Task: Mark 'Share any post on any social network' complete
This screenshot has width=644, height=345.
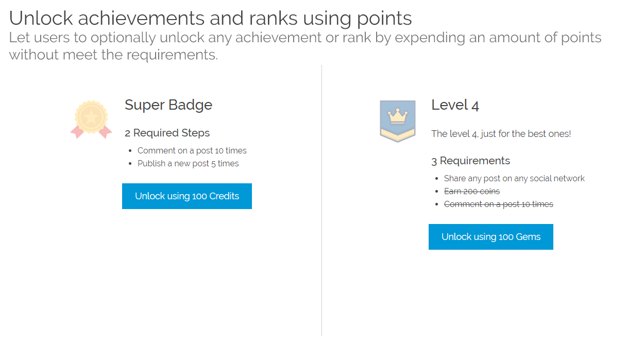Action: 514,178
